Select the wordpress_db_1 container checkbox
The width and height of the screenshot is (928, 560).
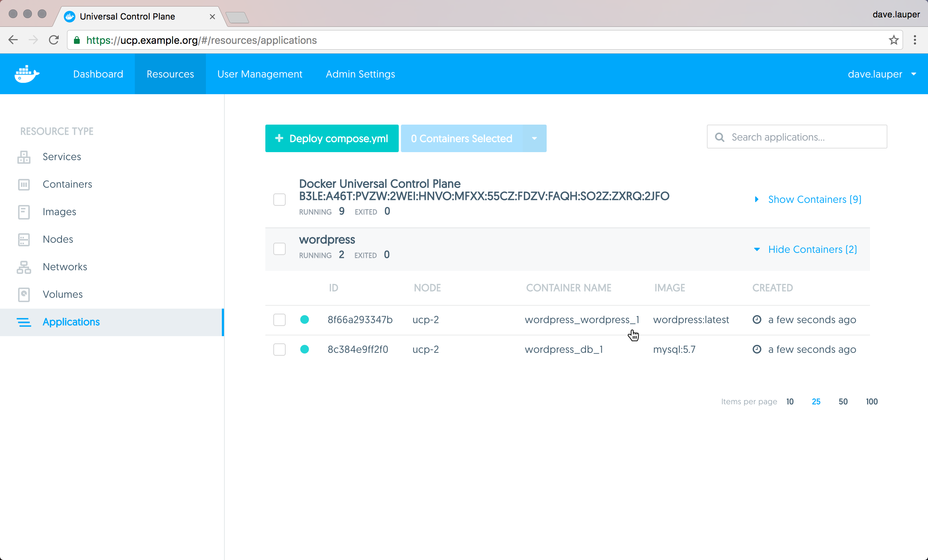[x=279, y=349]
